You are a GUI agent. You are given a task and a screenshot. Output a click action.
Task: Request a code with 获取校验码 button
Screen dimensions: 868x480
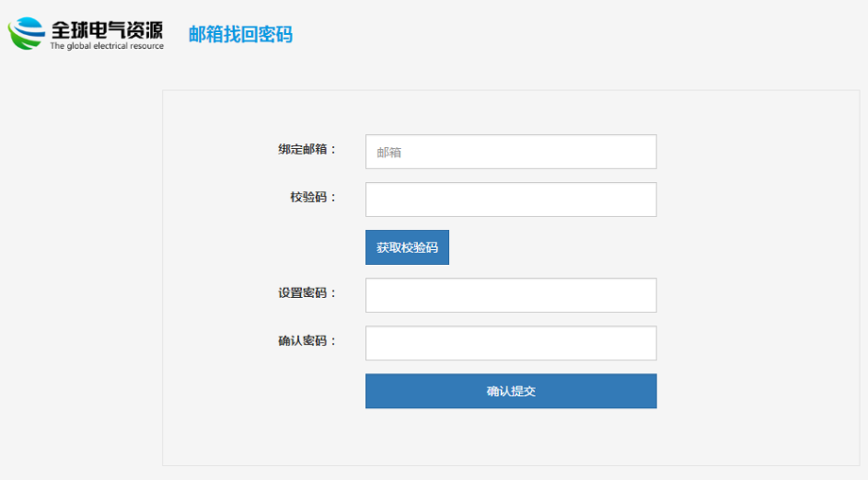coord(407,248)
